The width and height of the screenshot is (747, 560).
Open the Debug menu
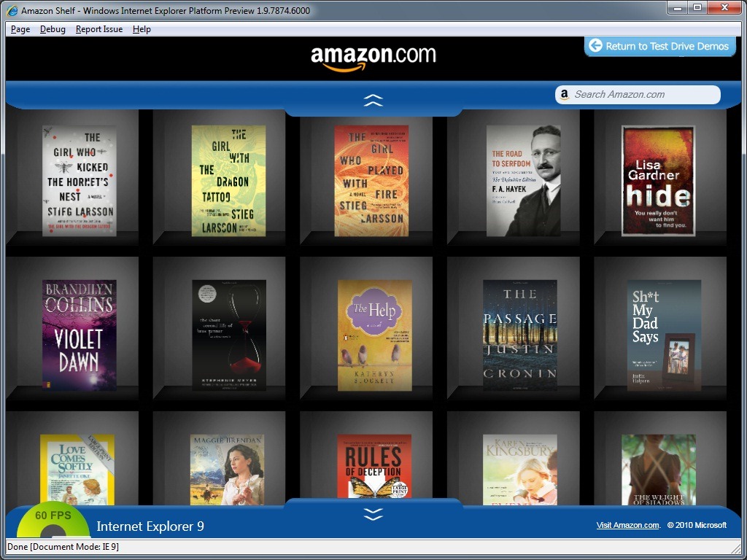pos(53,29)
